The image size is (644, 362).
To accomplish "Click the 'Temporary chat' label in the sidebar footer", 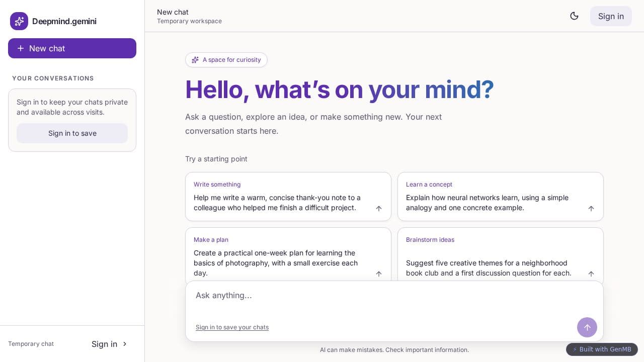I will coord(31,344).
